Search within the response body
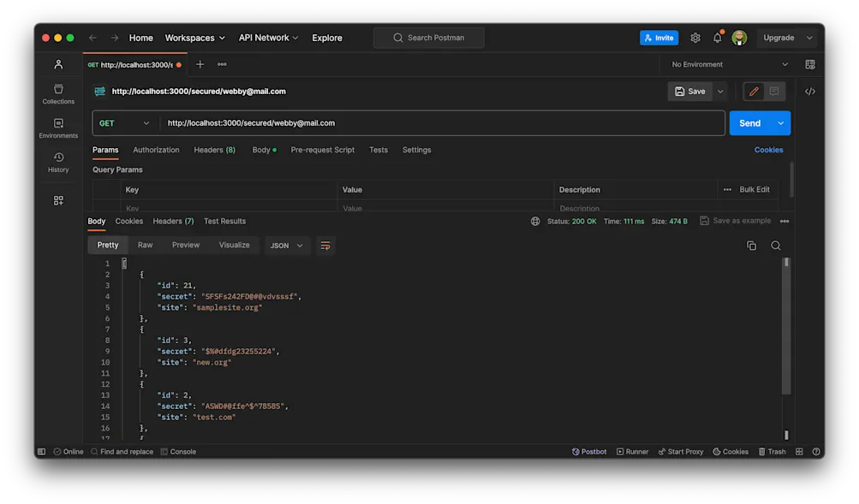The height and width of the screenshot is (504, 859). coord(776,246)
